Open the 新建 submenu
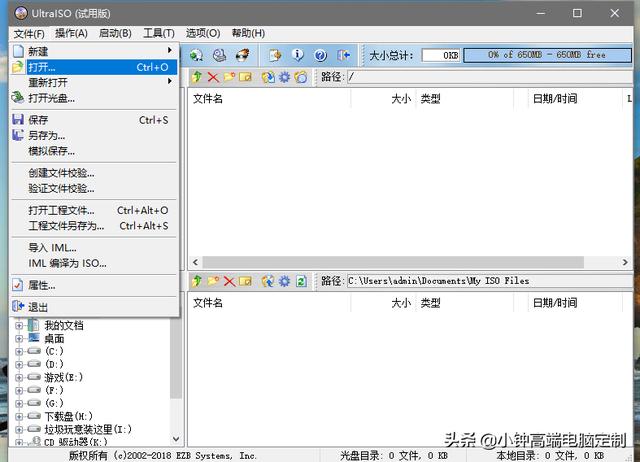The image size is (640, 462). 94,51
